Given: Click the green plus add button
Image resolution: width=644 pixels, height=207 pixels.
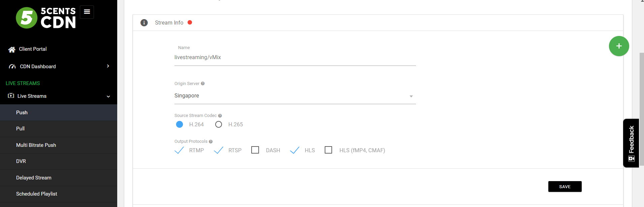Looking at the screenshot, I should 619,46.
